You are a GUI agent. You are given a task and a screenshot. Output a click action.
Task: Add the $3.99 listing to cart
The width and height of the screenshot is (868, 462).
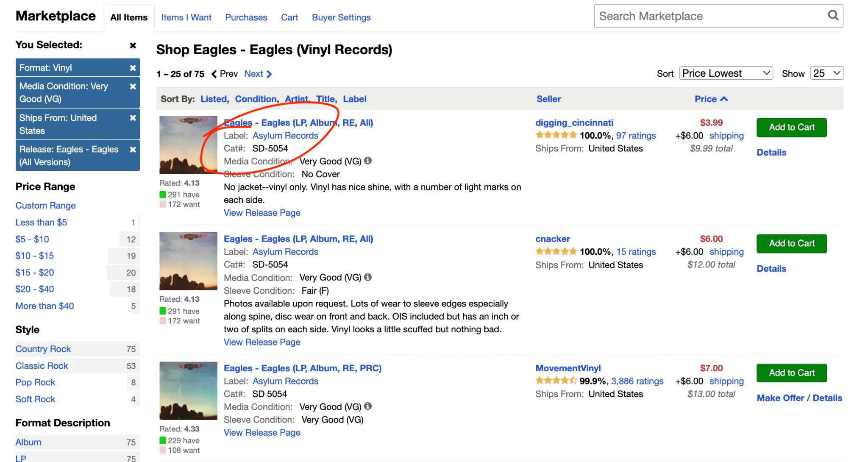point(791,127)
